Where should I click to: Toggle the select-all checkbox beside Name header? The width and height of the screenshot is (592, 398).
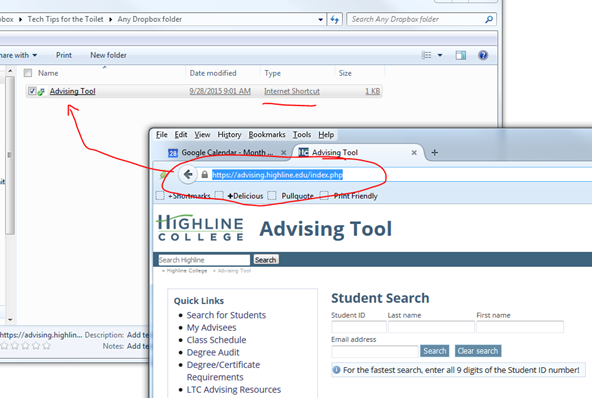tap(28, 73)
